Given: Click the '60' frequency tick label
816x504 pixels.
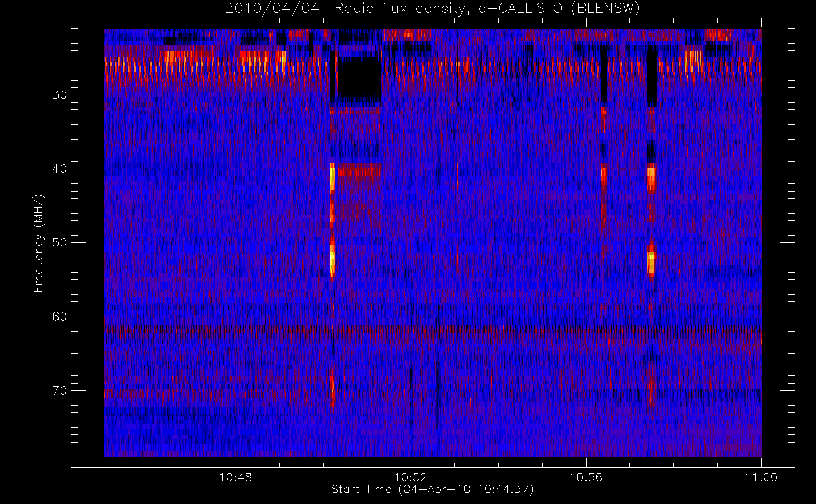Looking at the screenshot, I should pyautogui.click(x=60, y=317).
